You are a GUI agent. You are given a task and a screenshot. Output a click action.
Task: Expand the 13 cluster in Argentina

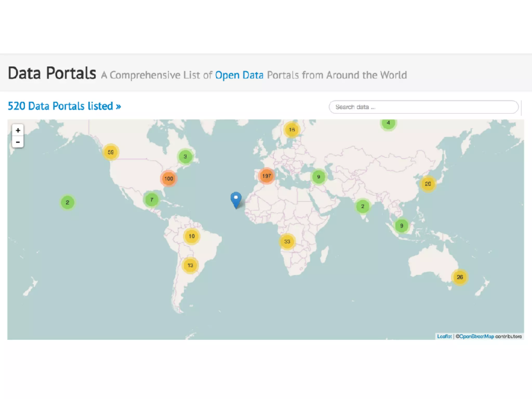(x=190, y=265)
